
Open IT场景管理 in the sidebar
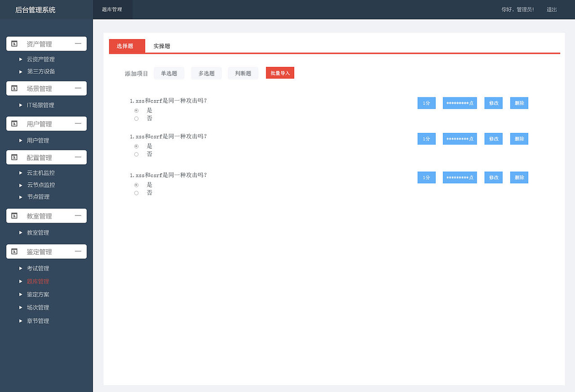point(40,105)
